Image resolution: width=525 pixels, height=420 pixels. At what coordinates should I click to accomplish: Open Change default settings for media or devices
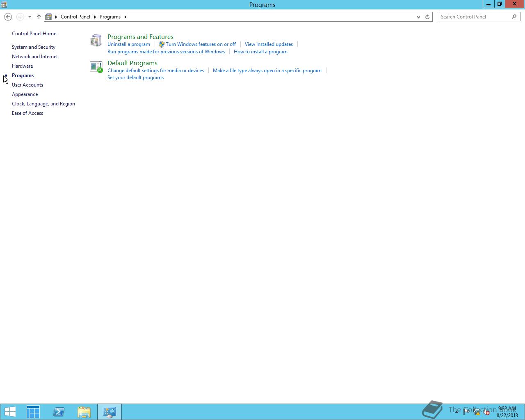click(x=155, y=71)
